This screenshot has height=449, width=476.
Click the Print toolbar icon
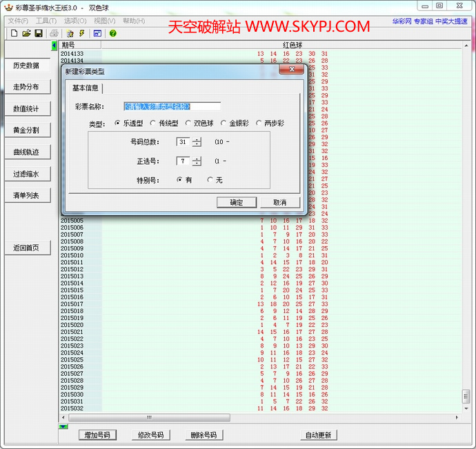[x=54, y=33]
